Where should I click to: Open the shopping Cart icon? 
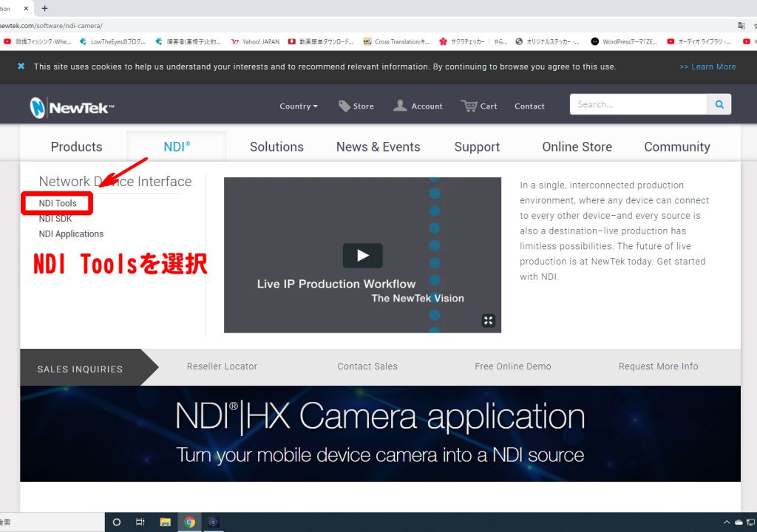click(469, 106)
